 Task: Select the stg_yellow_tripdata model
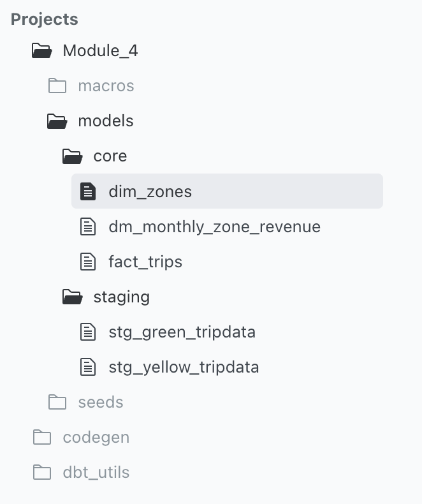[x=184, y=367]
